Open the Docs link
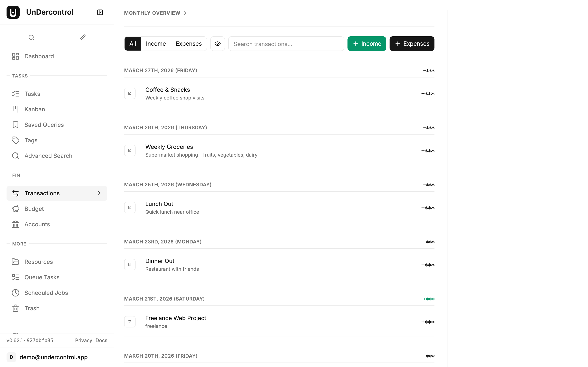588x367 pixels. coord(101,340)
